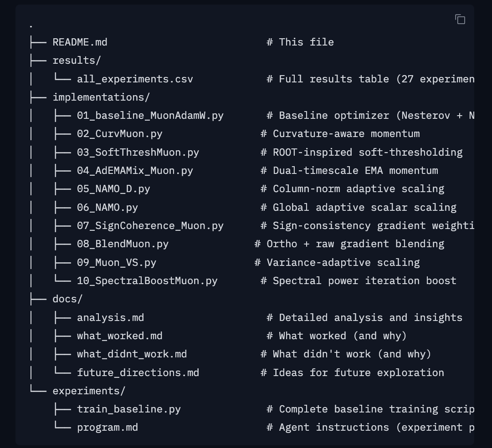Select future_directions.md file name
492x448 pixels.
coord(138,373)
